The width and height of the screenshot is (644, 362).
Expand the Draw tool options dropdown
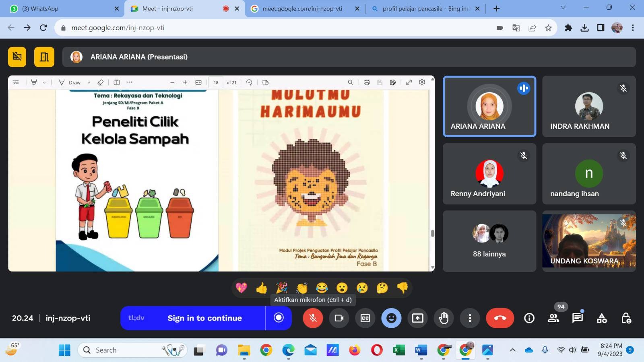[89, 82]
